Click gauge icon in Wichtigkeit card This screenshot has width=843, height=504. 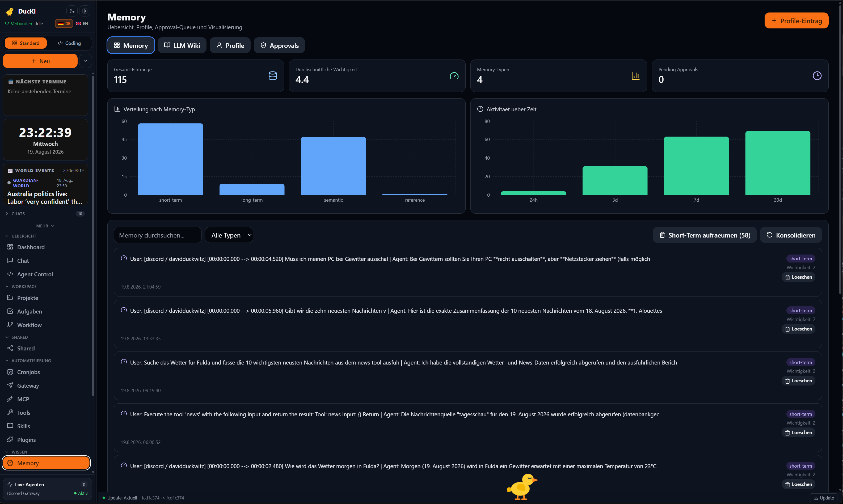[454, 76]
